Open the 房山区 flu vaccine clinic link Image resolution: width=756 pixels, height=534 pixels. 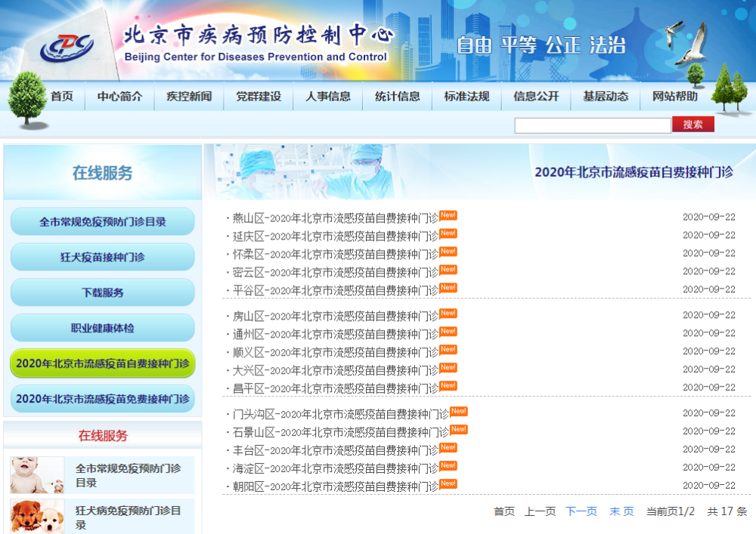point(335,316)
